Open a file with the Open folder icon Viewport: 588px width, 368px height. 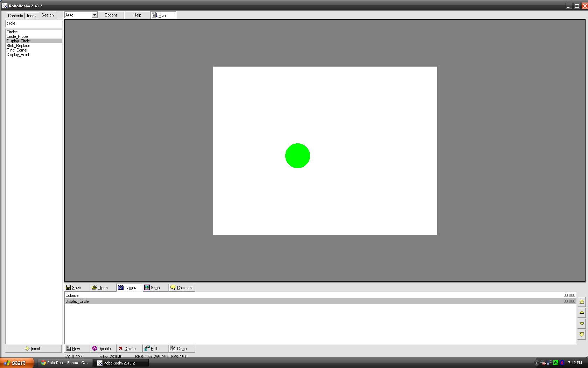(x=100, y=288)
